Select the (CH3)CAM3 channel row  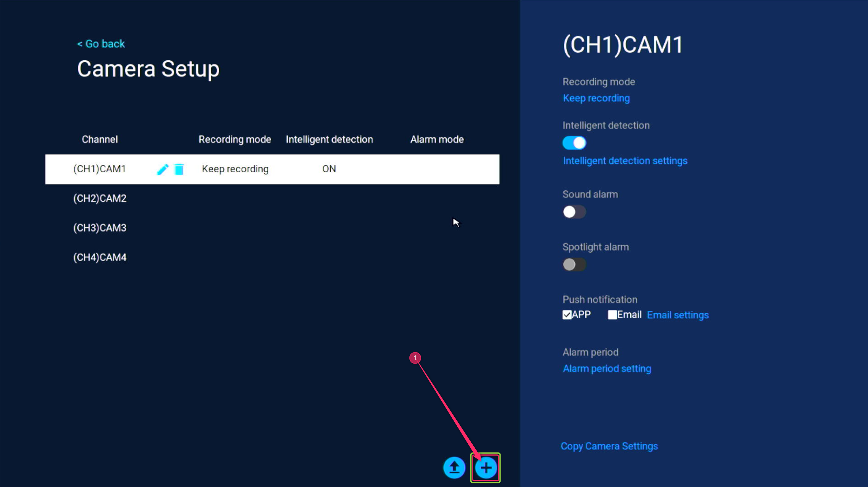100,228
